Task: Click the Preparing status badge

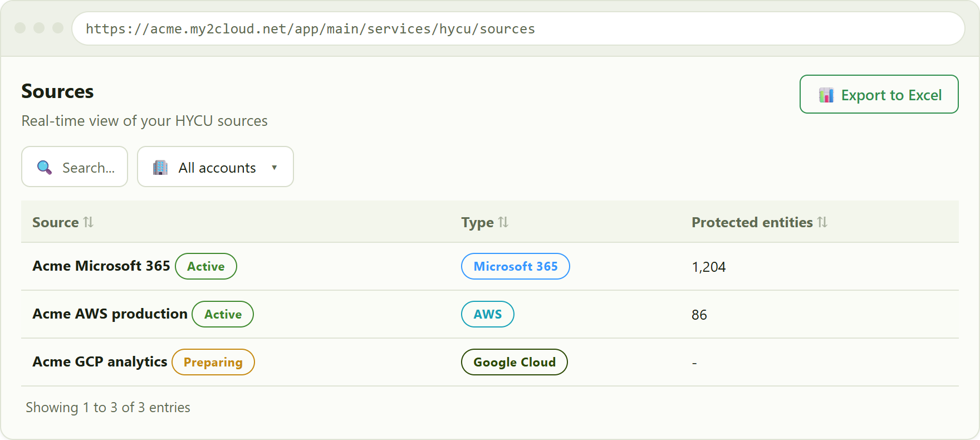Action: pos(213,362)
